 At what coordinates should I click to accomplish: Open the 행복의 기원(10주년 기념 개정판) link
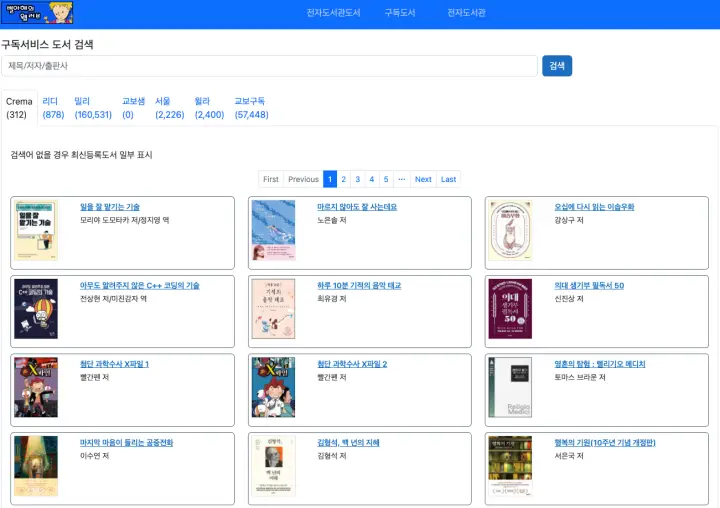coord(605,443)
